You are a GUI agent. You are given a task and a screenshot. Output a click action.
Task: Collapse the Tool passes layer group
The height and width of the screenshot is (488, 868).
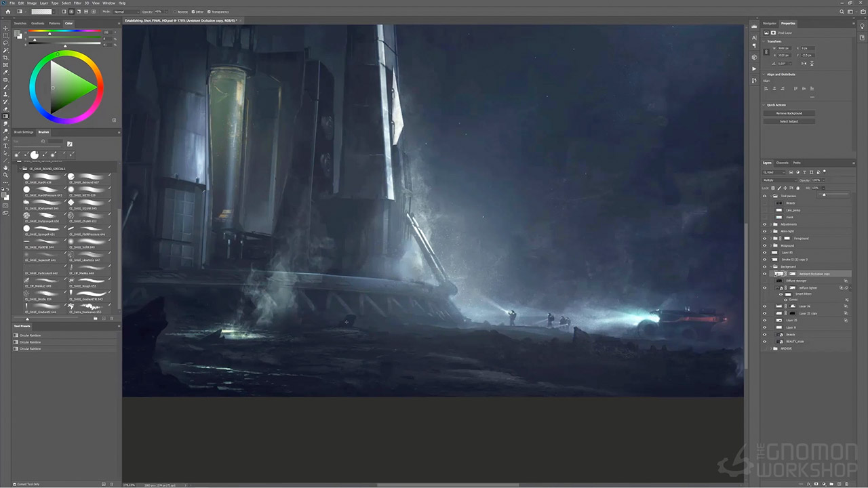pyautogui.click(x=771, y=196)
